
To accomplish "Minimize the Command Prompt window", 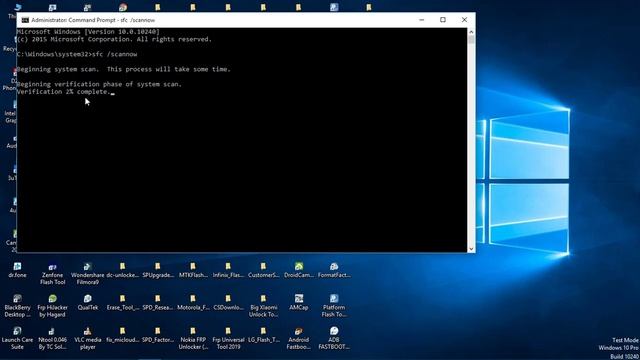I will (422, 20).
